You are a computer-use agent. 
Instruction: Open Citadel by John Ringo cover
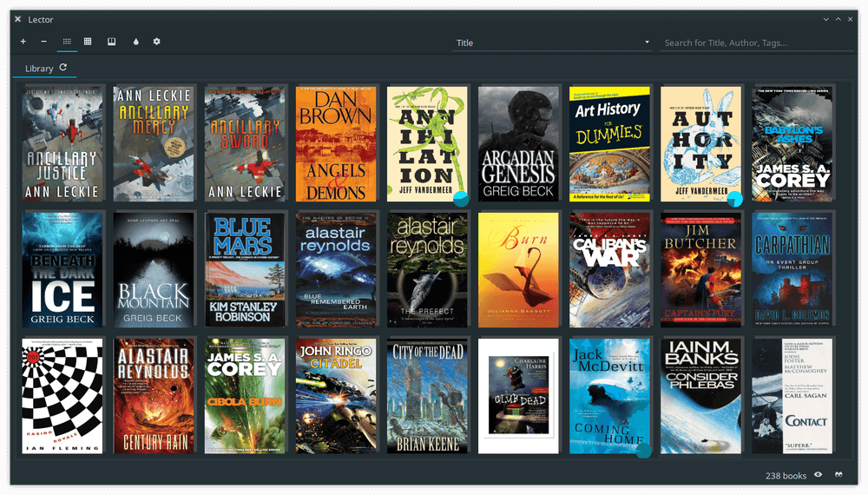pos(336,397)
